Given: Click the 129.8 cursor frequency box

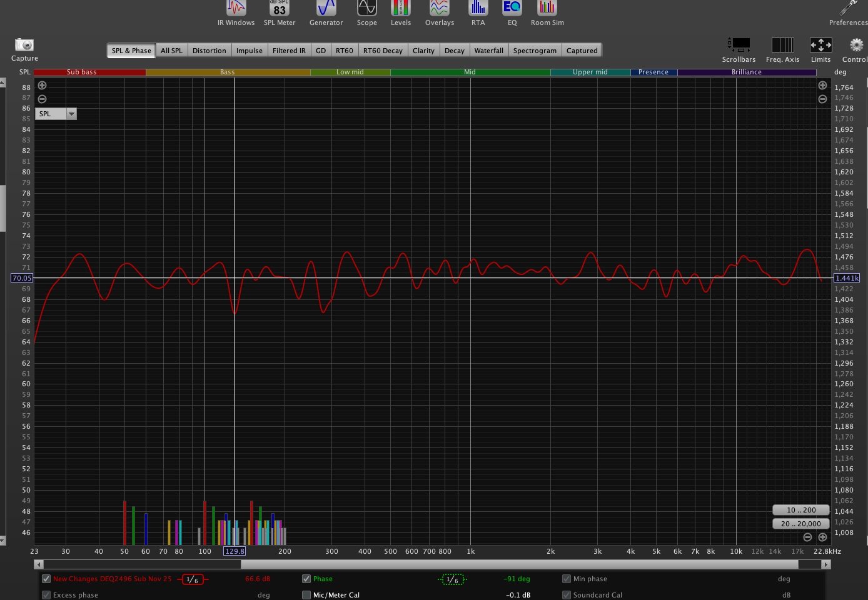Looking at the screenshot, I should [235, 551].
